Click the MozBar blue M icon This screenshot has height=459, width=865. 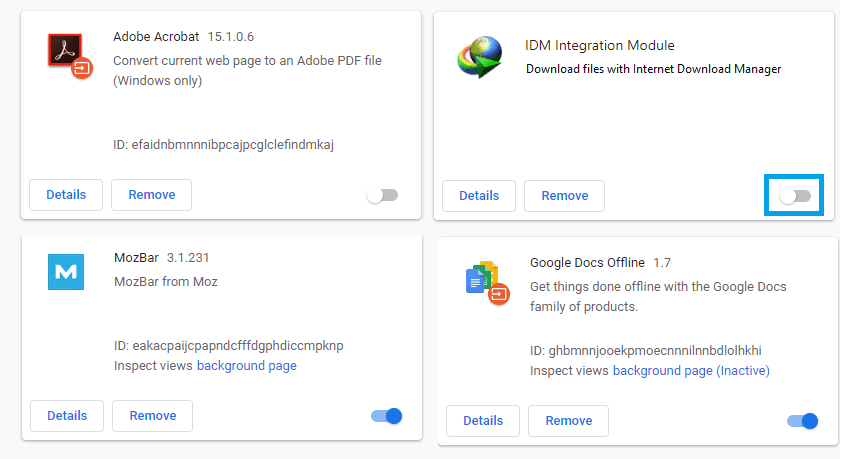[66, 272]
